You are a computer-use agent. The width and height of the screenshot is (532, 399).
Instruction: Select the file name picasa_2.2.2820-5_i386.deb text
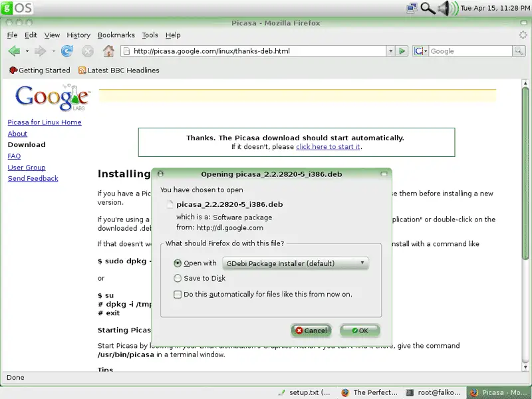coord(229,205)
